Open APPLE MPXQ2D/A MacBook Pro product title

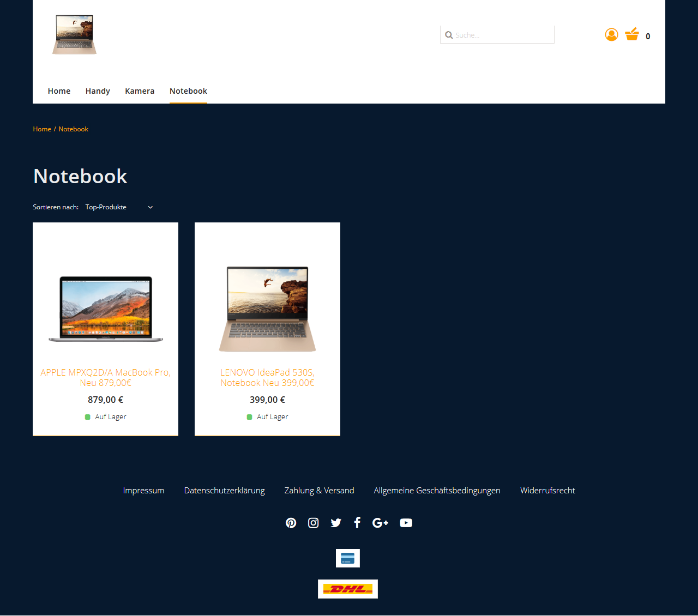(105, 377)
